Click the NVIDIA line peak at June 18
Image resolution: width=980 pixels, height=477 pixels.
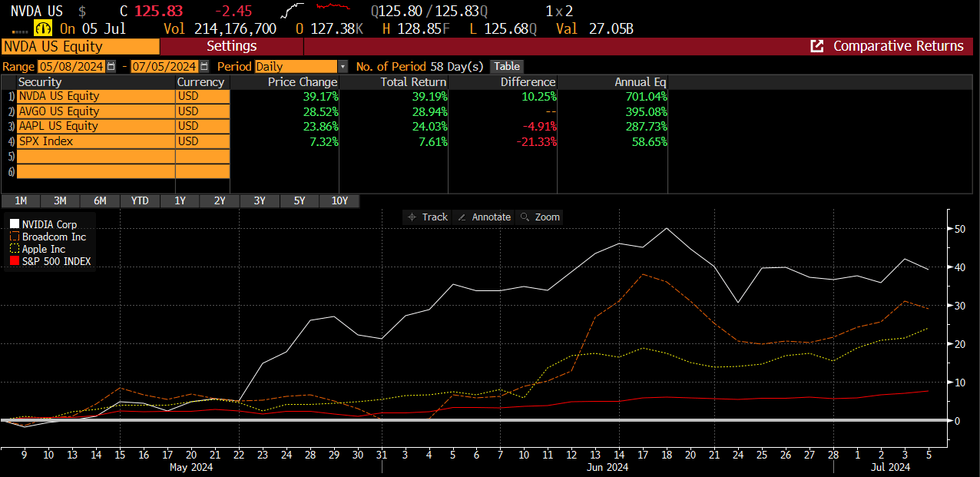[666, 228]
